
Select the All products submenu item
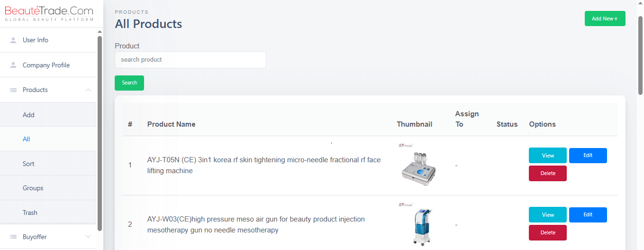(27, 139)
